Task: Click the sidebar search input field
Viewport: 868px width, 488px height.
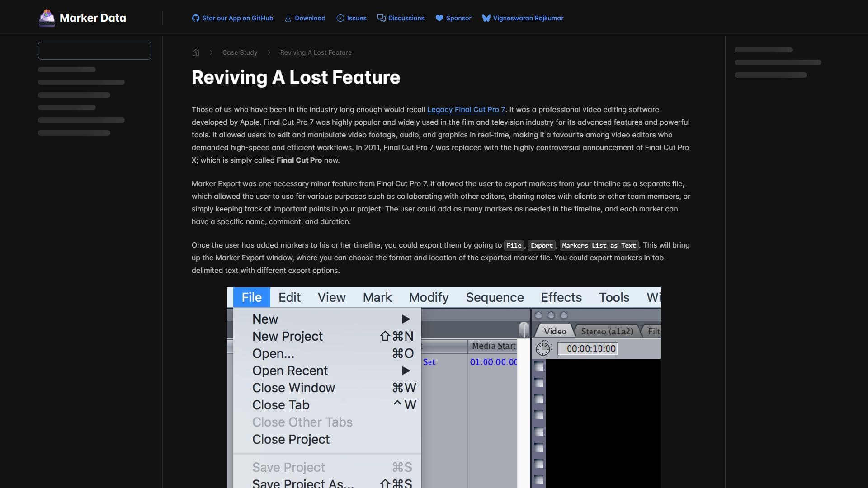Action: [x=94, y=51]
